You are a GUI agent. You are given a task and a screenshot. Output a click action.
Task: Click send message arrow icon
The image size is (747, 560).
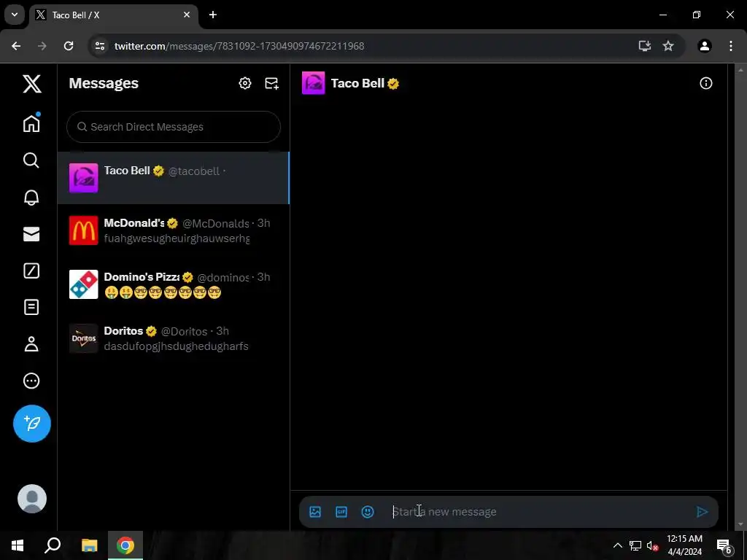tap(703, 512)
